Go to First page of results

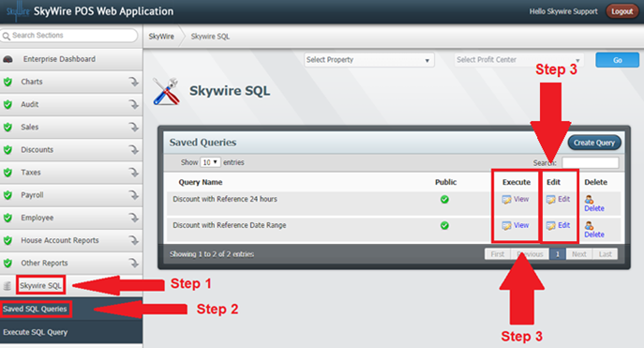coord(498,254)
